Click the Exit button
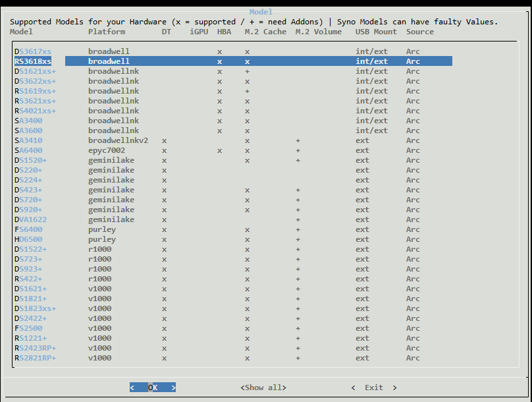532x402 pixels. pos(374,388)
